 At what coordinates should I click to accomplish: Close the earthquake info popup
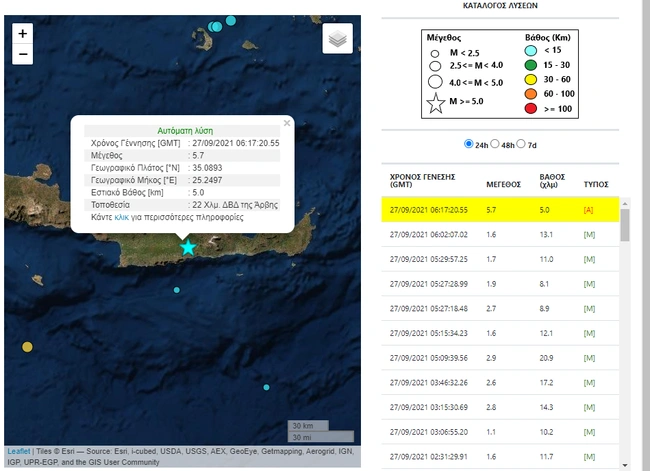(x=287, y=123)
